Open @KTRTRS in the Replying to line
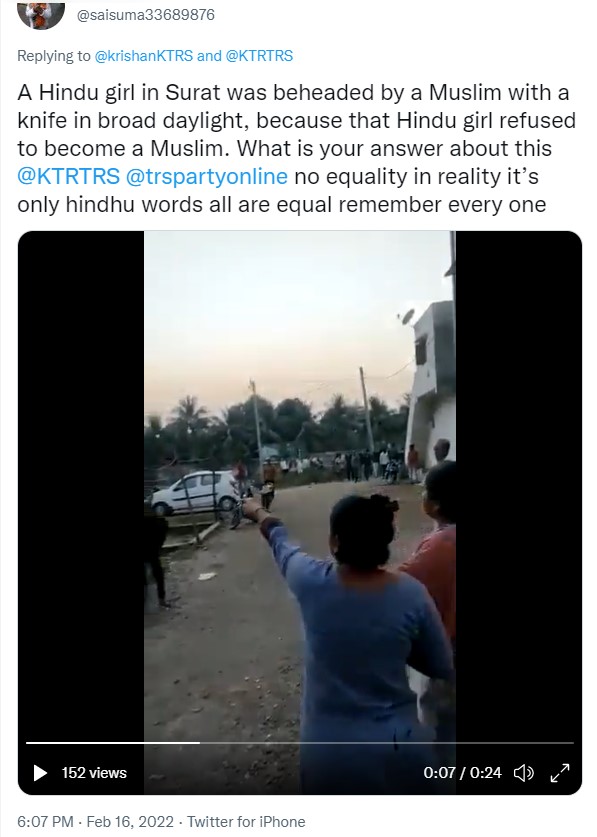Screen dimensions: 597x837 260,56
